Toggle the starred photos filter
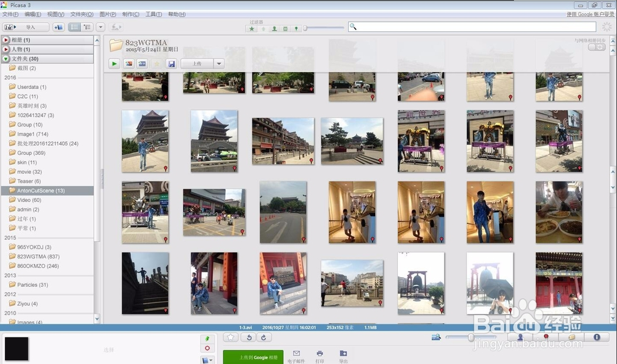The image size is (617, 364). 252,28
